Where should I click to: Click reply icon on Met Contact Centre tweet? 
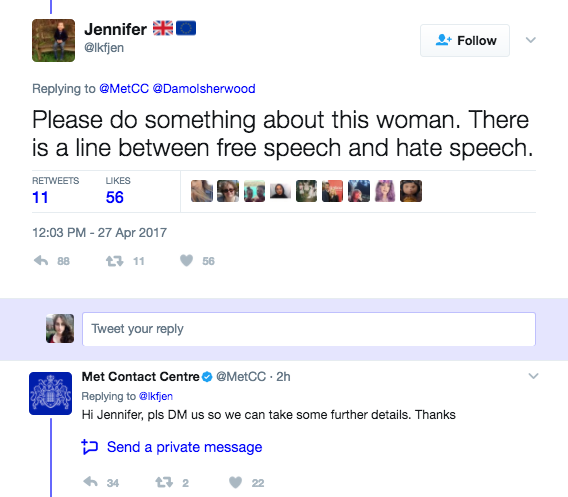click(90, 482)
